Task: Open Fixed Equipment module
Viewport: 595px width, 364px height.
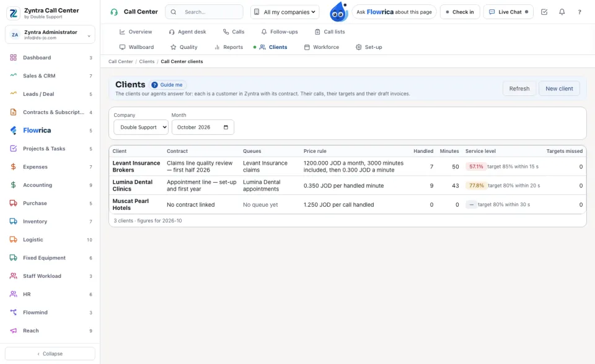Action: [x=50, y=258]
